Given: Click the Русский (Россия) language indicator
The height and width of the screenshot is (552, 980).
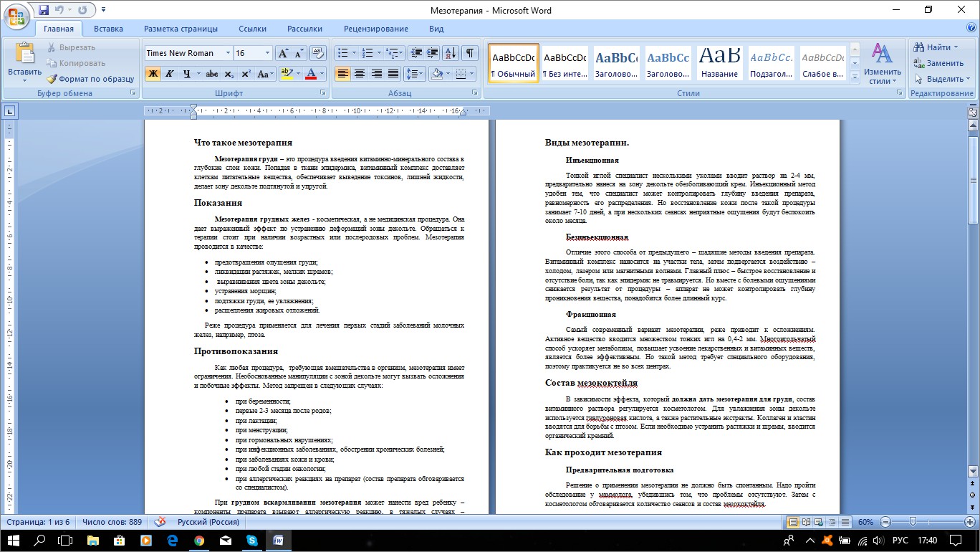Looking at the screenshot, I should [208, 522].
